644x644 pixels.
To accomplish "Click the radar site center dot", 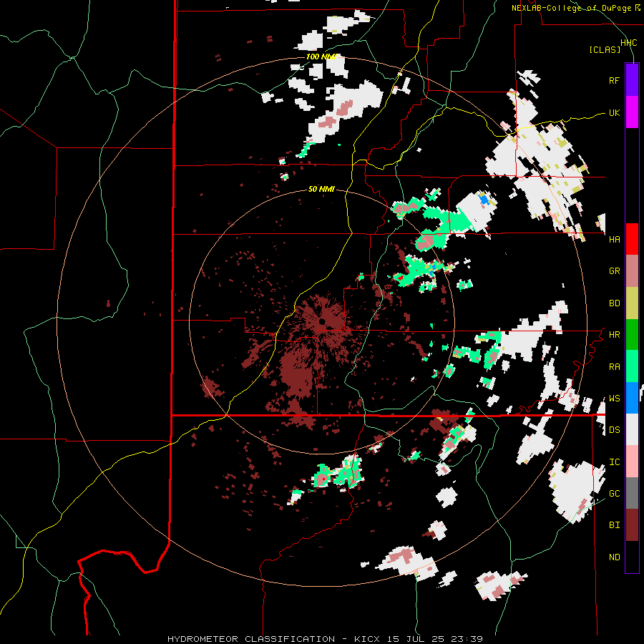I will pos(322,321).
